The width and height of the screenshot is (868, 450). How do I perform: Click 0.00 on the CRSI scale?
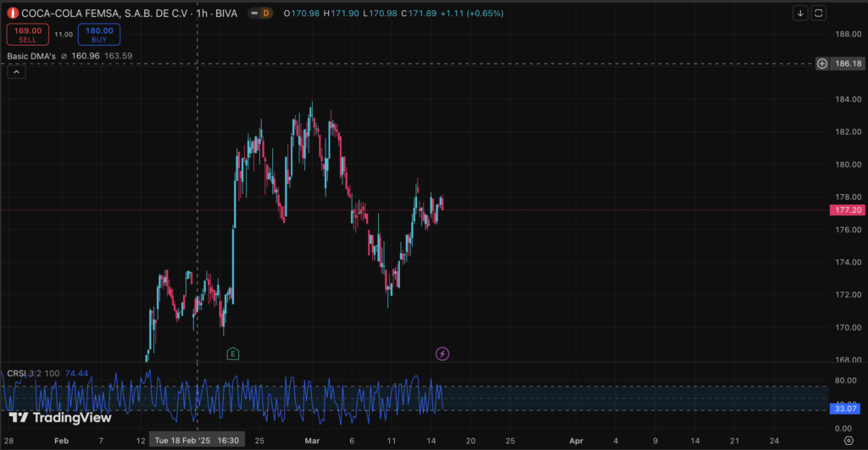click(x=843, y=429)
